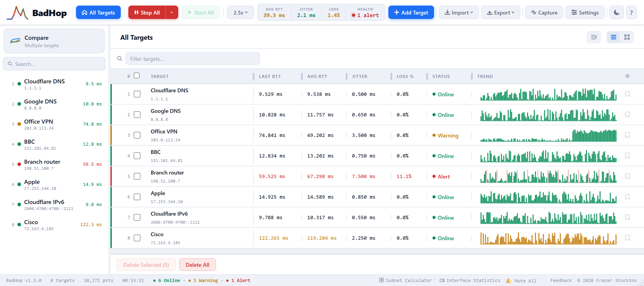Check the Cloudflare IPv6 row checkbox

(137, 217)
